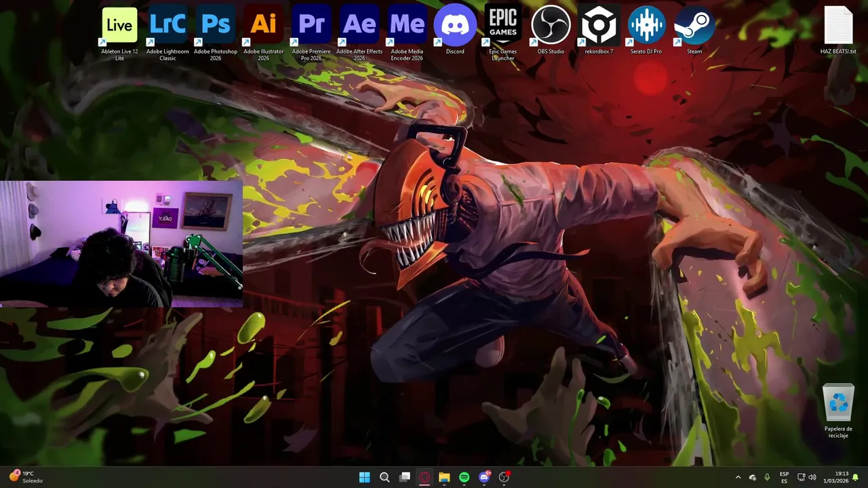Select the OBS Studio desktop icon

[x=551, y=30]
